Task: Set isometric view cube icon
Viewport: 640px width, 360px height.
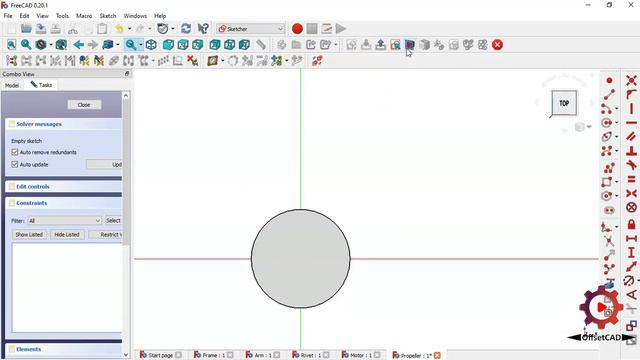Action: 151,44
